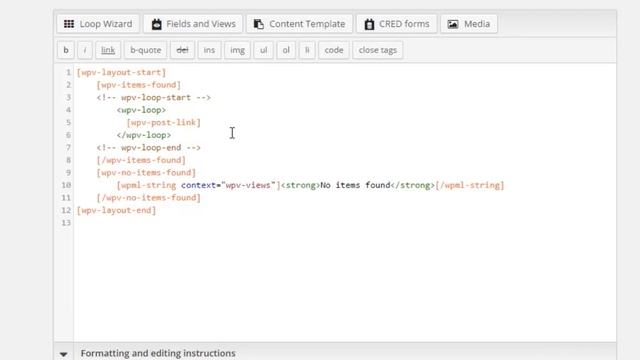Screen dimensions: 640x360
Task: Click line number 1 in the gutter
Action: click(x=68, y=72)
